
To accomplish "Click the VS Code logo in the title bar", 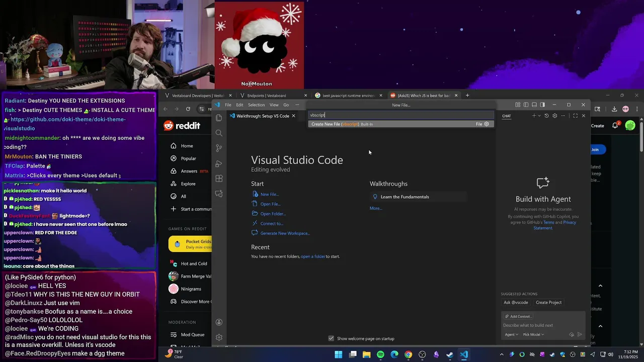I will [x=217, y=105].
